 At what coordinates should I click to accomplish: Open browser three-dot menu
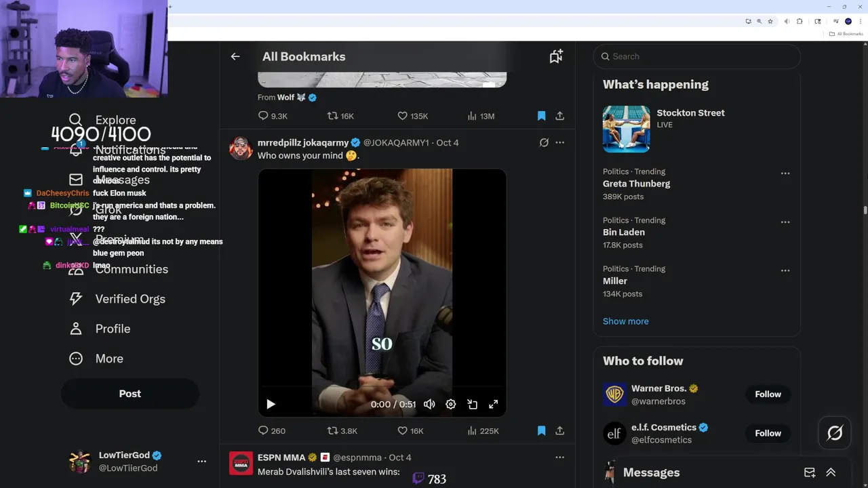pos(861,21)
